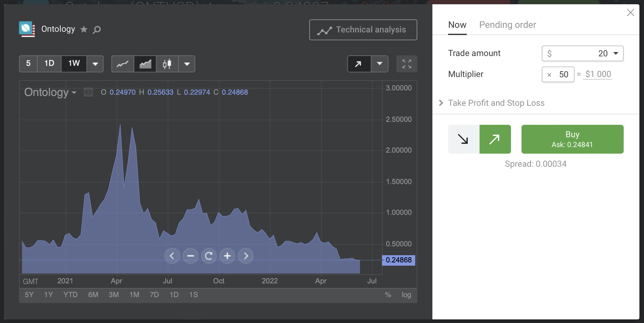The height and width of the screenshot is (323, 644).
Task: Zoom out the chart with minus
Action: (191, 256)
